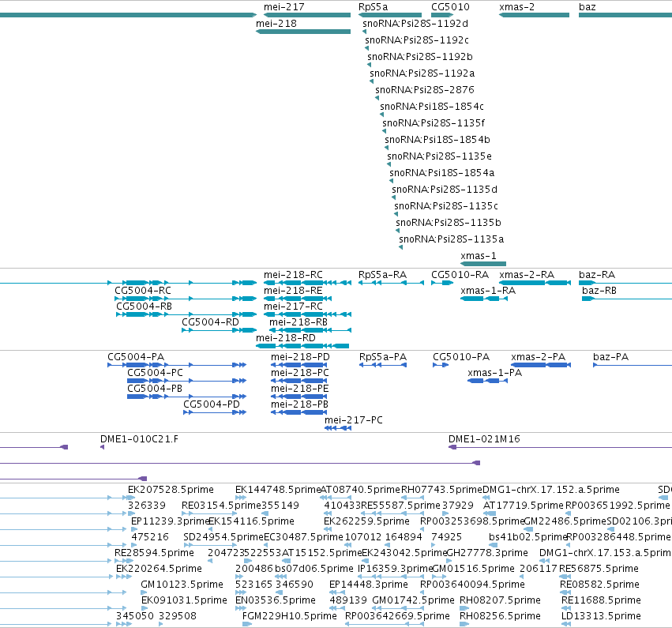Click EST RE28594.5prime
The height and width of the screenshot is (628, 672).
point(154,553)
